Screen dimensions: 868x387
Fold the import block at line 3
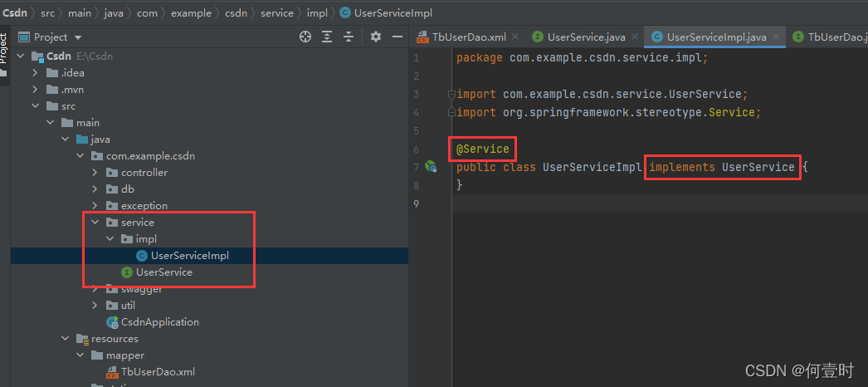[451, 94]
